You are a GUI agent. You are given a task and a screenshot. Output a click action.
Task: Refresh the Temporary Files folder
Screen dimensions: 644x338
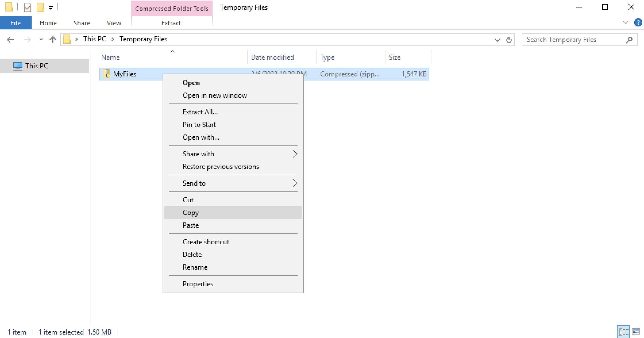coord(509,40)
